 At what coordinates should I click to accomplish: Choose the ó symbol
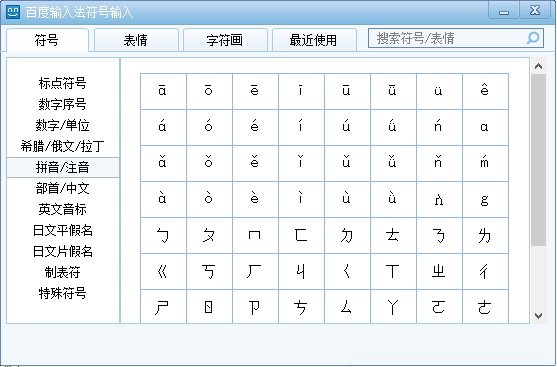pos(209,128)
